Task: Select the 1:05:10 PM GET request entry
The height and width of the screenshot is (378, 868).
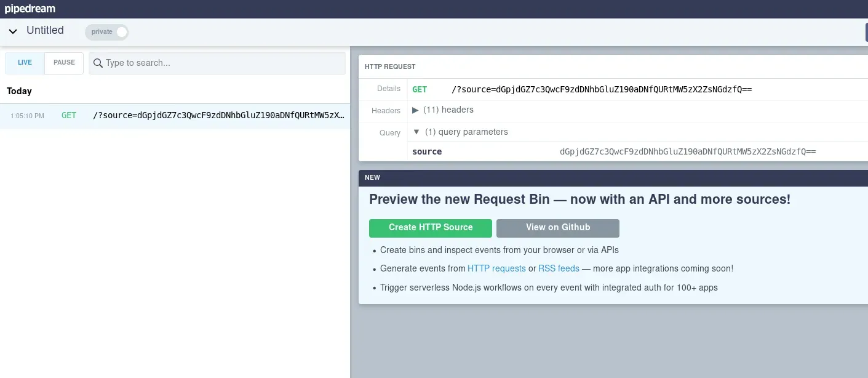Action: (175, 116)
